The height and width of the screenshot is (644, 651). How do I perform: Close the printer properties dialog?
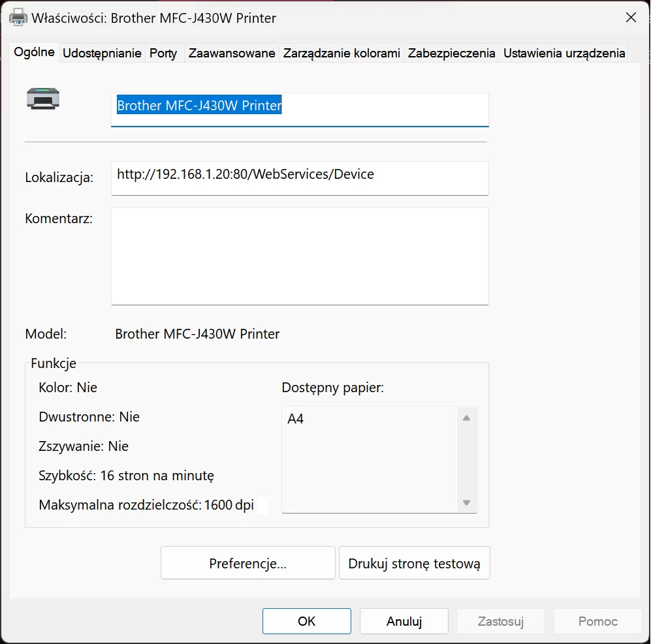(631, 18)
